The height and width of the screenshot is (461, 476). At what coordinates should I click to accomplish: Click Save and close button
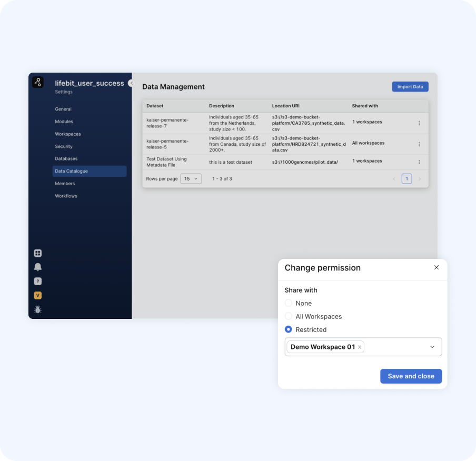[x=411, y=376]
